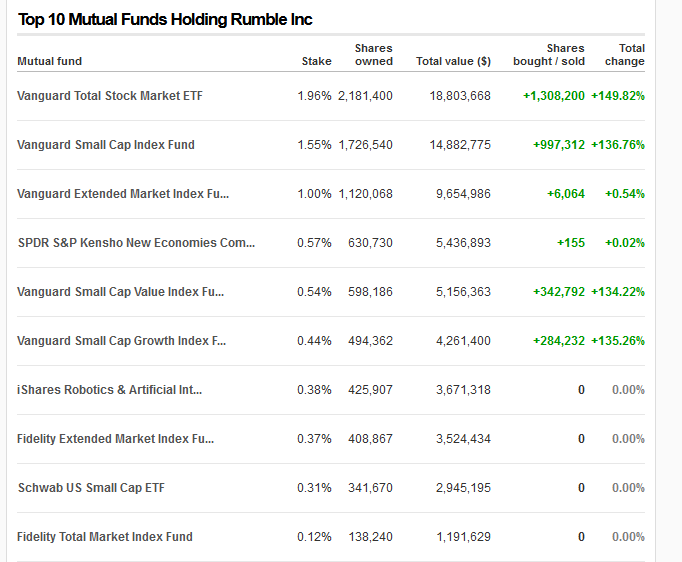Select the 1.96% stake value
The width and height of the screenshot is (682, 562).
(x=314, y=96)
